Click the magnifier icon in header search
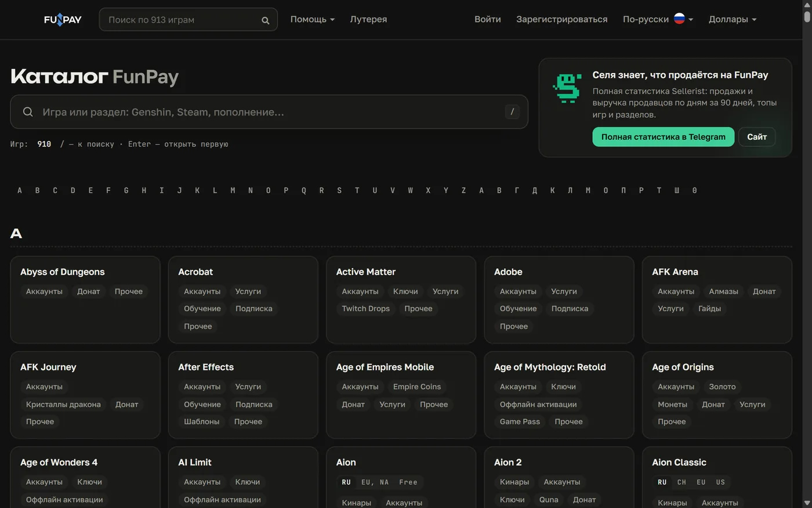Screen dimensions: 812x508 click(265, 20)
